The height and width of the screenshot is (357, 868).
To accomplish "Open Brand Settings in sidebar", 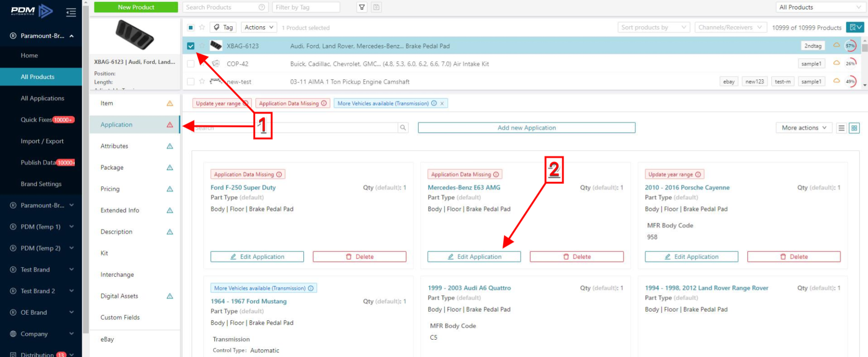I will 41,184.
